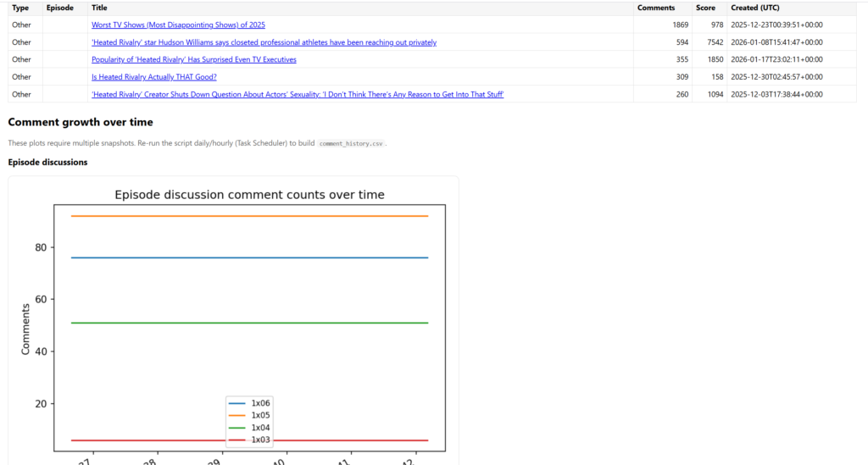This screenshot has height=465, width=868.
Task: Click the Title column header
Action: pos(99,8)
